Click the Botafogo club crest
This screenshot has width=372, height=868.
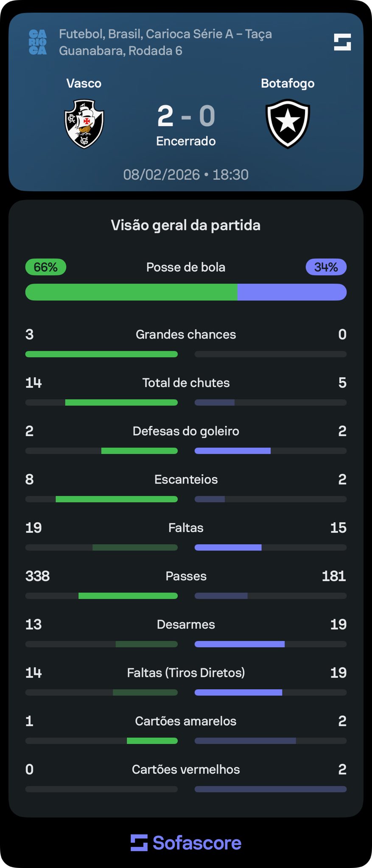click(x=288, y=124)
